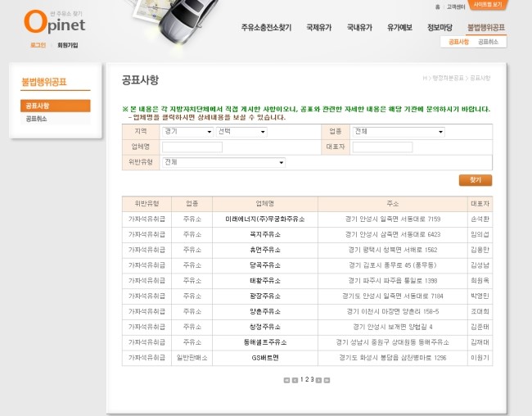Click the 업종 column header
This screenshot has width=532, height=416.
[x=192, y=204]
